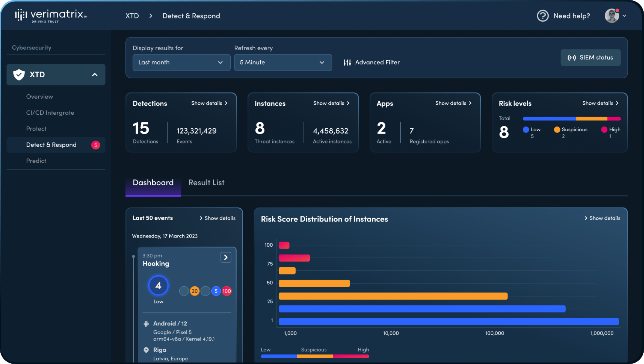
Task: Click the SIEM status signal icon
Action: point(572,57)
